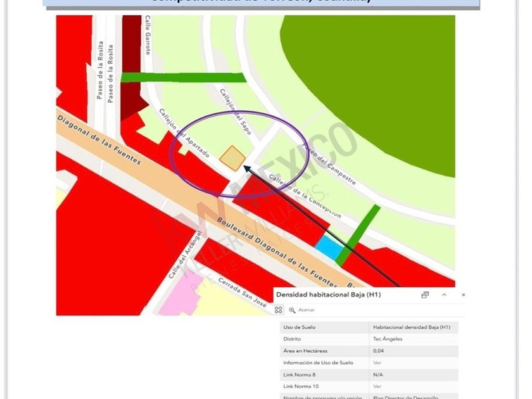Image resolution: width=532 pixels, height=399 pixels.
Task: Click the Uso de Suelo field label
Action: point(299,327)
